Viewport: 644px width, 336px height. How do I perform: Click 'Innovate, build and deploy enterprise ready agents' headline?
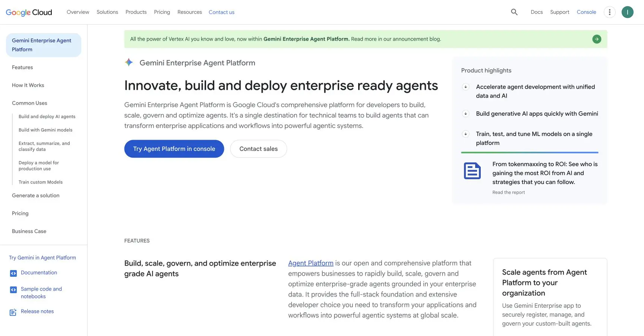pos(281,85)
